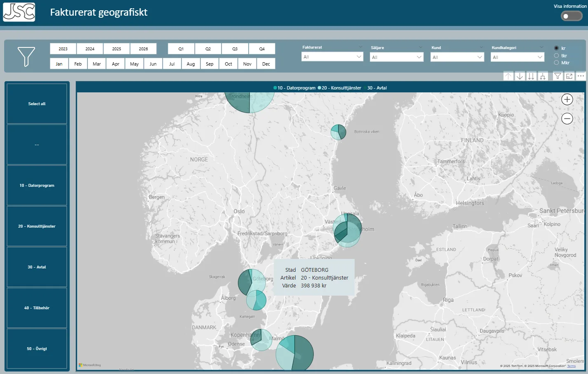
Task: Toggle the Visa information switch
Action: [x=572, y=16]
